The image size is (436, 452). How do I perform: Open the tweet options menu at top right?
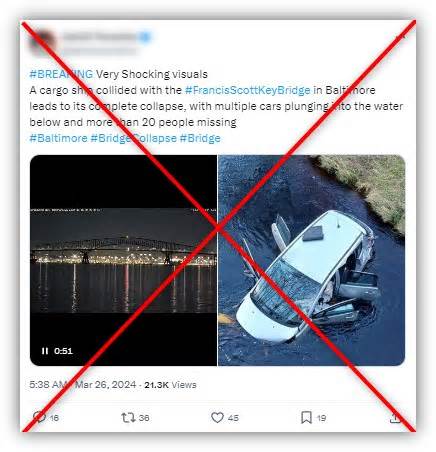tap(400, 36)
